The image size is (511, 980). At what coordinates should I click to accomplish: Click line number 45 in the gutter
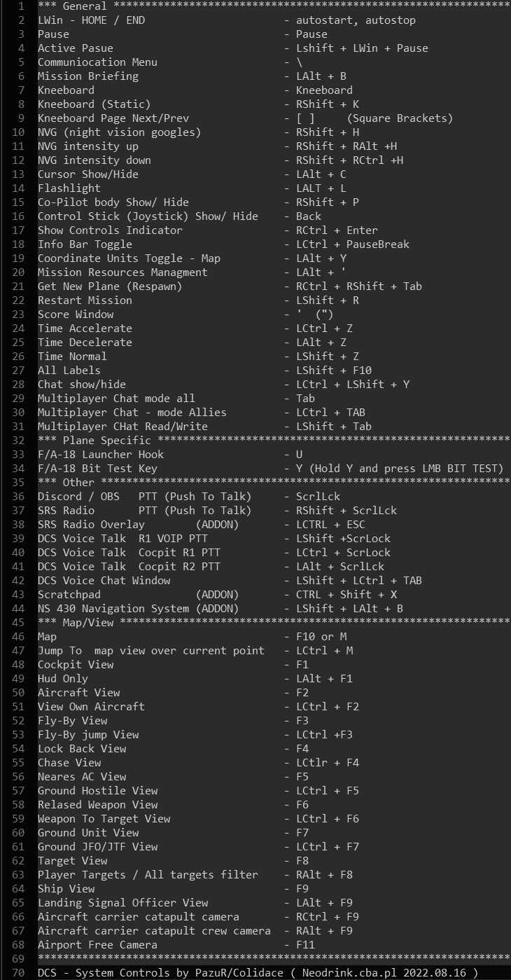tap(18, 623)
